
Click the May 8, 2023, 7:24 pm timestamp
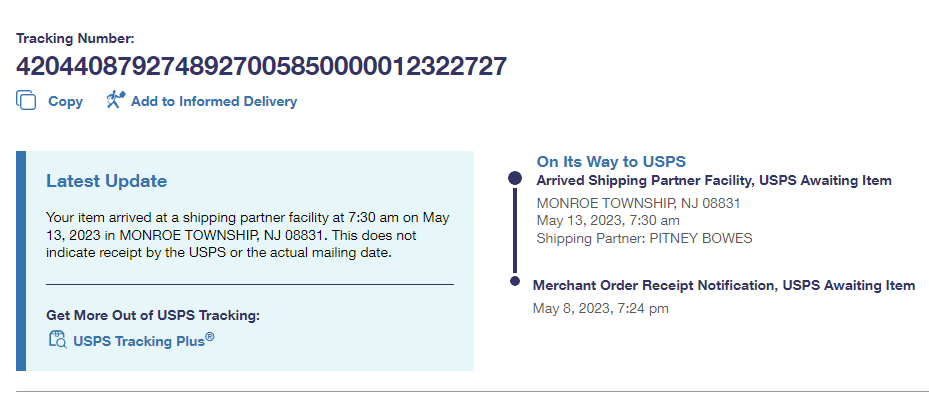tap(601, 308)
